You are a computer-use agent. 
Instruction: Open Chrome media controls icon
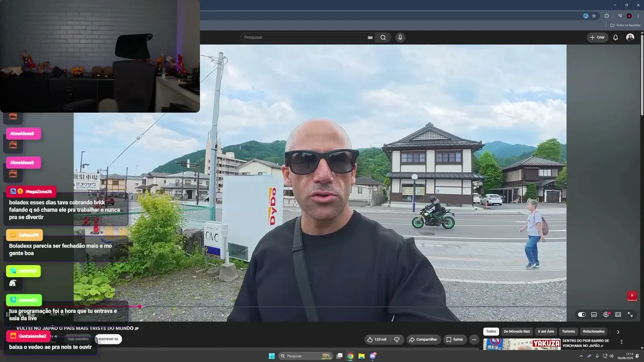coord(620,16)
